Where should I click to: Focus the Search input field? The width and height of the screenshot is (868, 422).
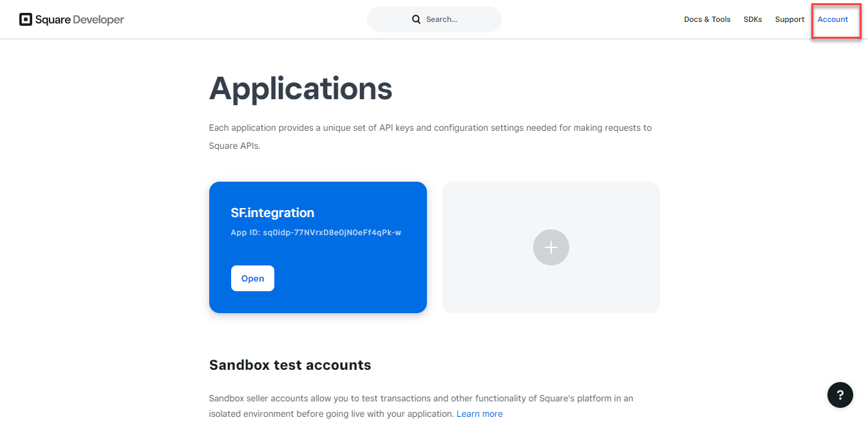pos(434,19)
